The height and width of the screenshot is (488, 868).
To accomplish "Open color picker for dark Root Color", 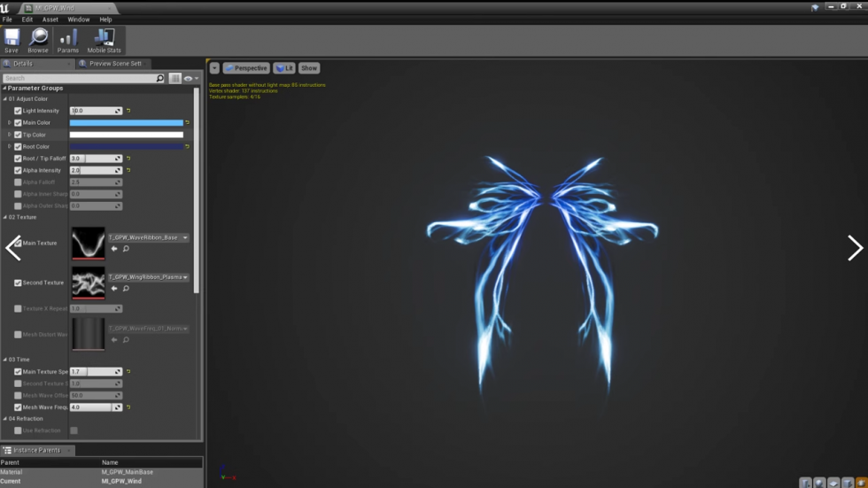I will coord(126,147).
